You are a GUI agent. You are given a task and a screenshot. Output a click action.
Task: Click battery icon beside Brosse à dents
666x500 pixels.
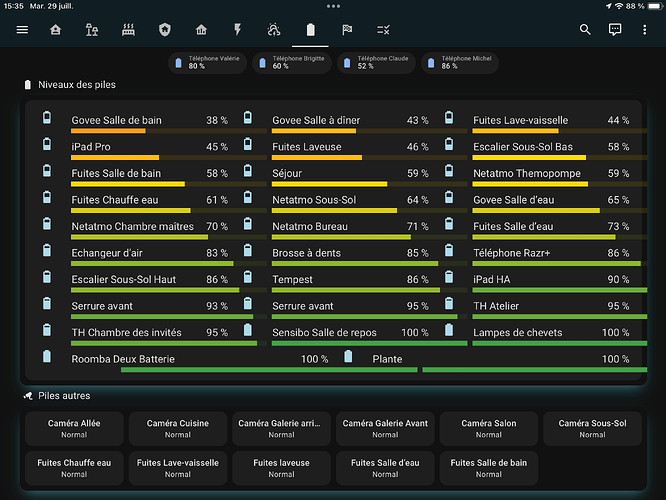[248, 250]
